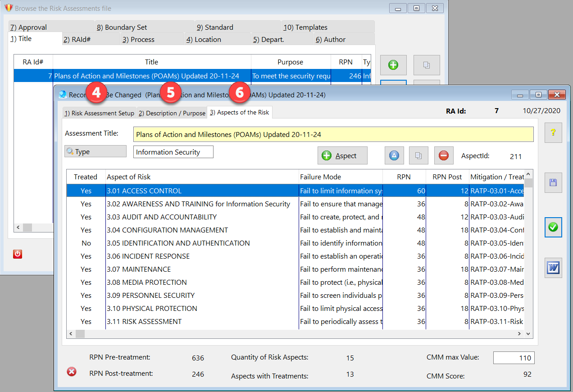Open the Information Security type combo box
The height and width of the screenshot is (392, 573).
click(173, 152)
